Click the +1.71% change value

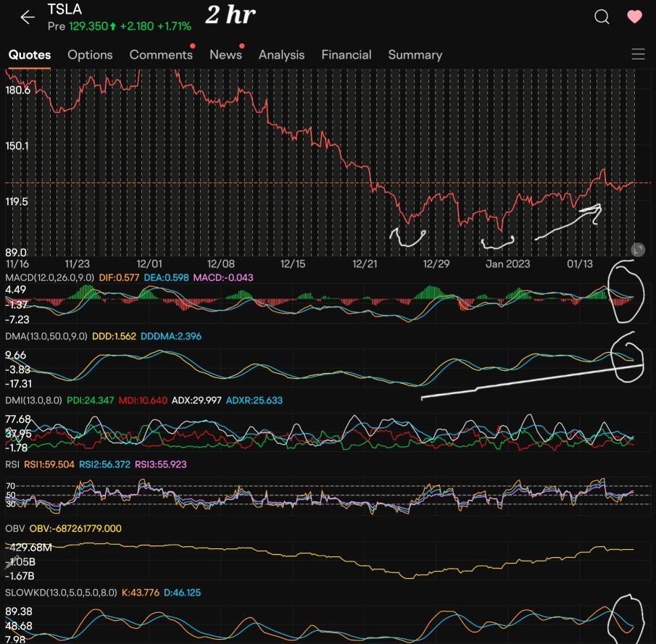click(x=174, y=26)
